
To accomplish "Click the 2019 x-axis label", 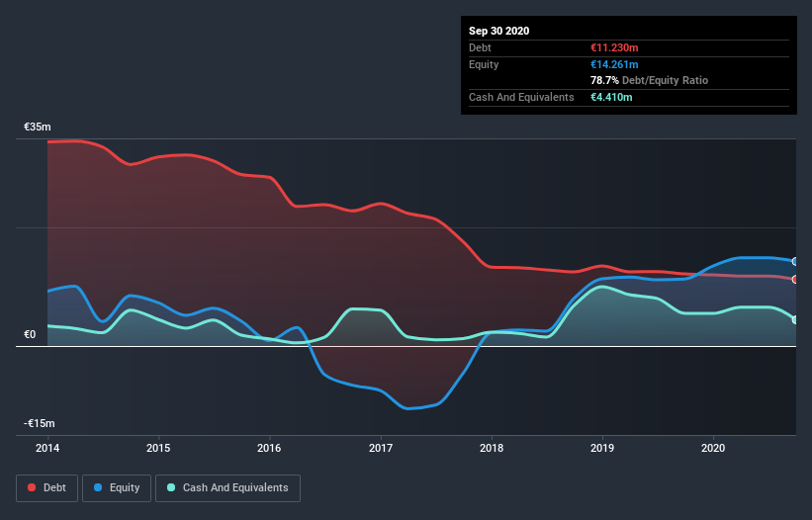I will (602, 448).
